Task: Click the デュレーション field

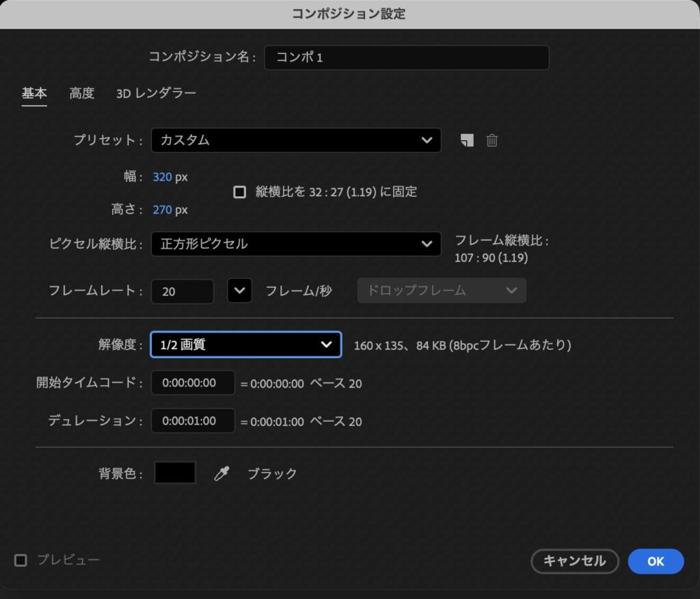Action: (x=192, y=421)
